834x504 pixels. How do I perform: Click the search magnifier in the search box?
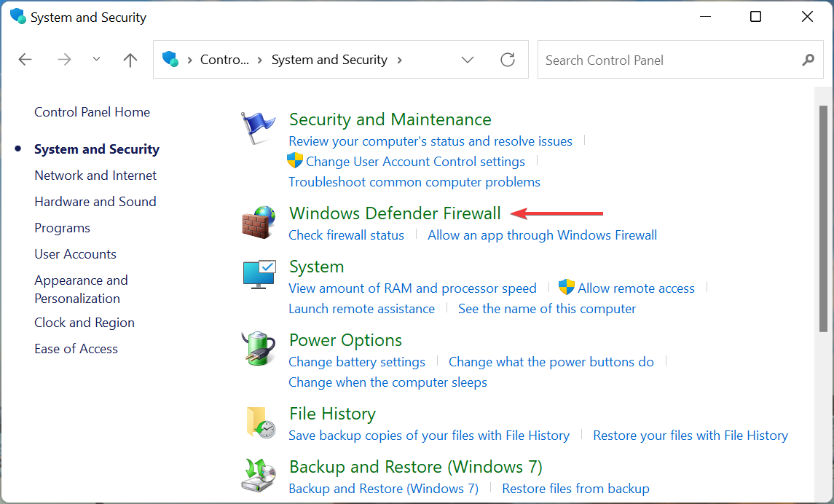tap(809, 60)
